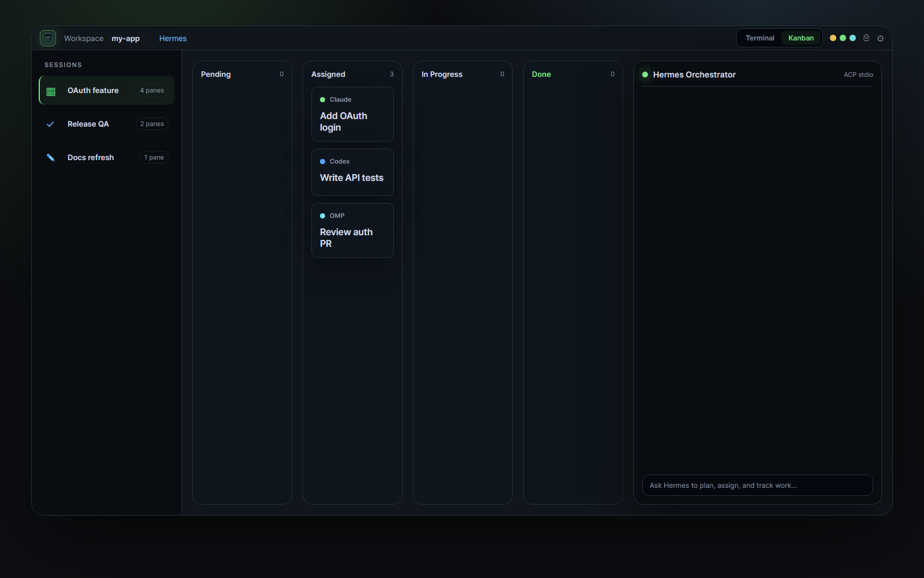Screen dimensions: 924x578
Task: Click the 4 panes badge
Action: tap(152, 90)
